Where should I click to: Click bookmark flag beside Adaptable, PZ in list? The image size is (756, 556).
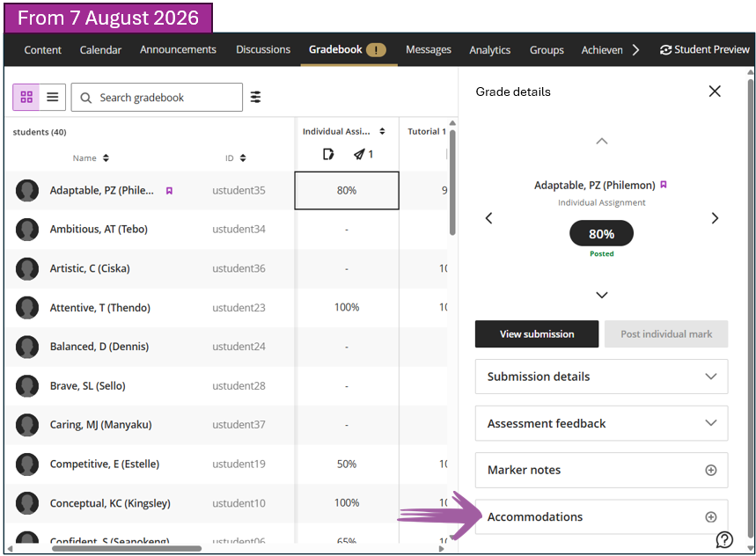pyautogui.click(x=169, y=191)
